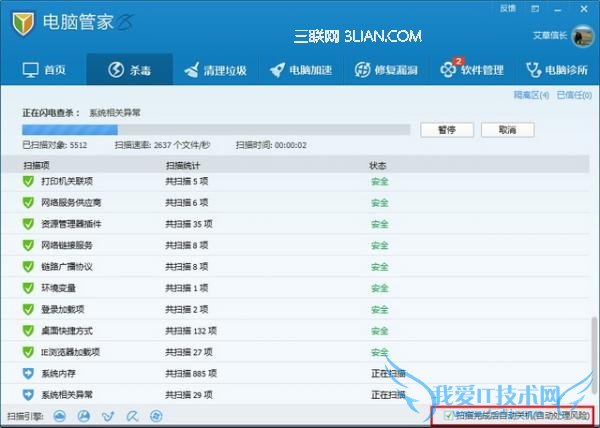Click 正在扫描 status of 系统内存

(388, 373)
